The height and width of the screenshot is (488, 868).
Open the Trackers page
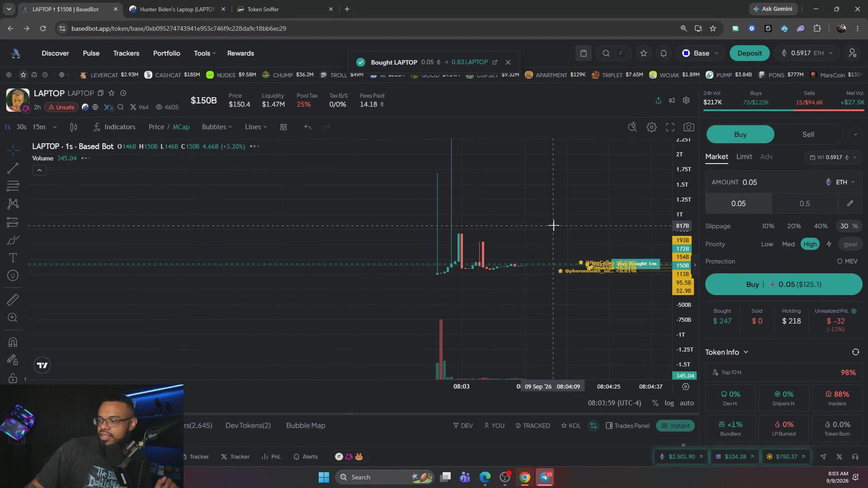coord(126,53)
